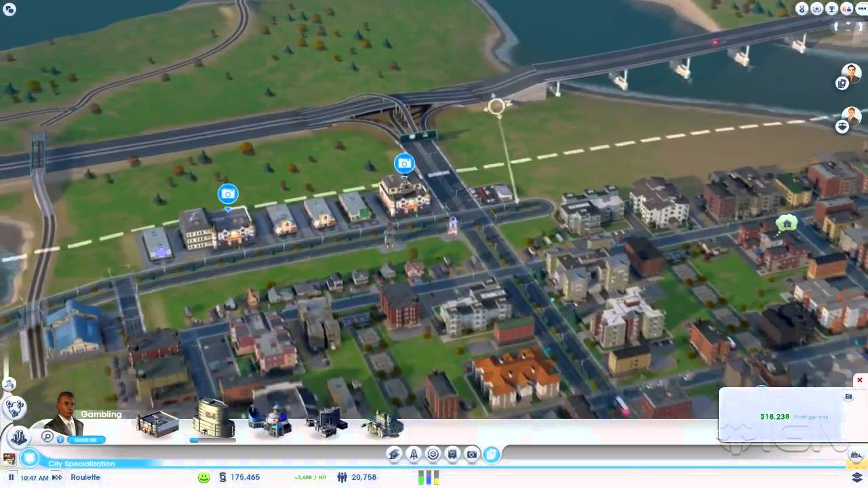Select the round sleek casino building

[x=214, y=418]
